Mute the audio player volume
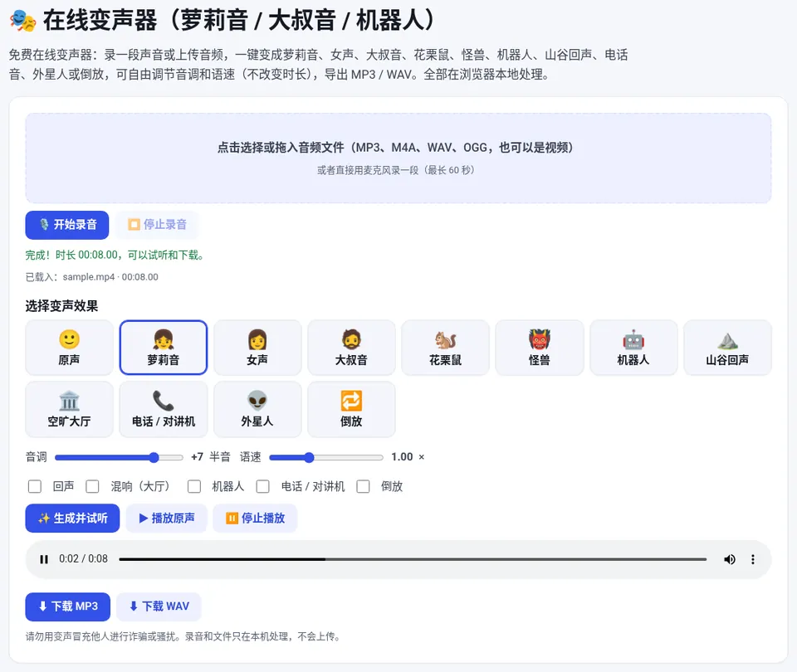 point(730,559)
